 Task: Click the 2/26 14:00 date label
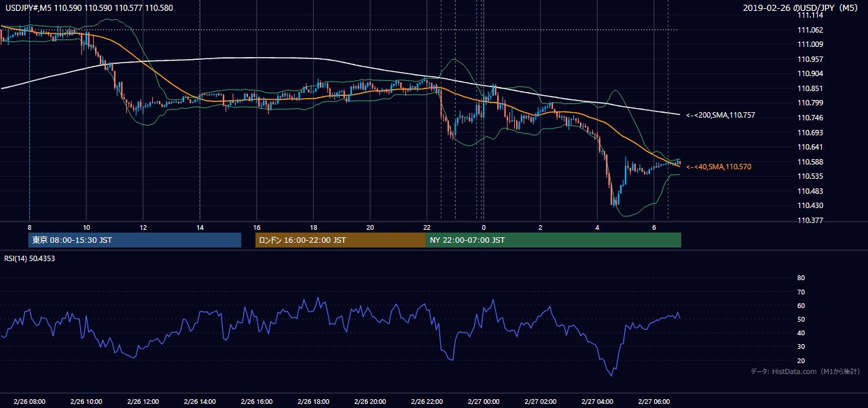click(x=200, y=402)
